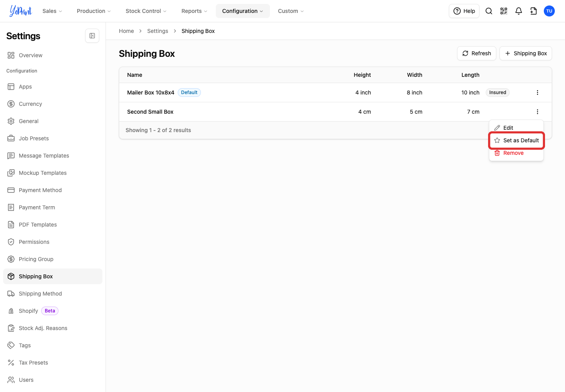
Task: Open the search icon in top bar
Action: click(x=489, y=11)
